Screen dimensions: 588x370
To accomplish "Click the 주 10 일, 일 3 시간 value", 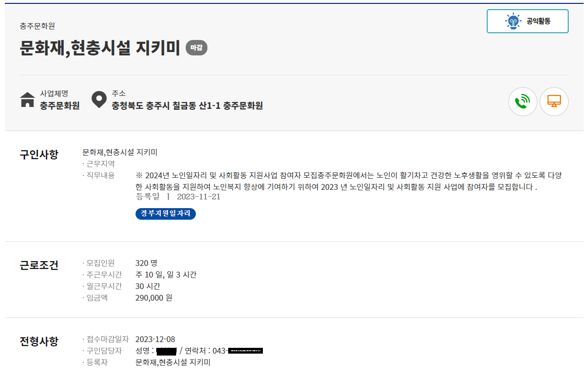I will (x=166, y=275).
